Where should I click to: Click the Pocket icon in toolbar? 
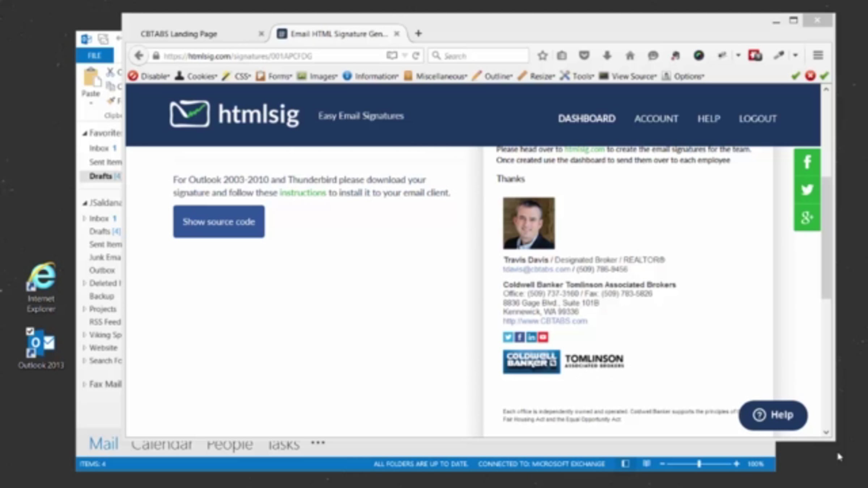point(584,56)
